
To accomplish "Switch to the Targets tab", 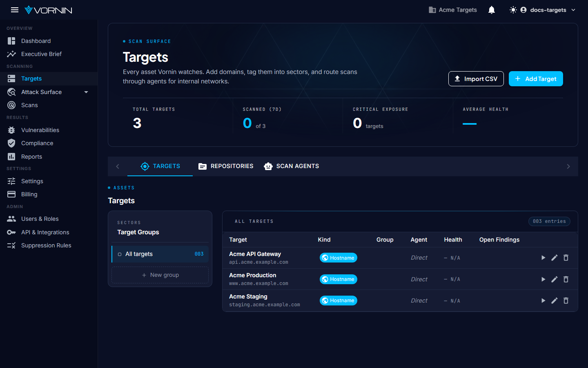I will [160, 166].
